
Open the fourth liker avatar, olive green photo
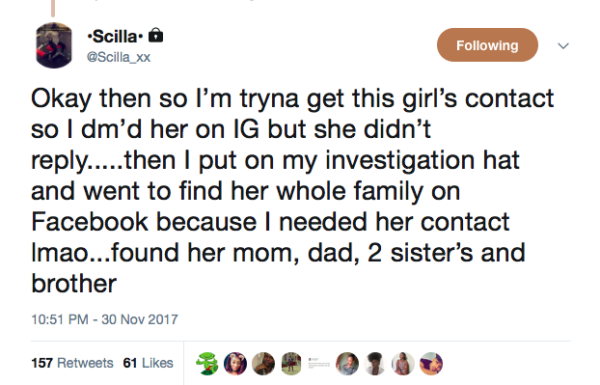[291, 364]
